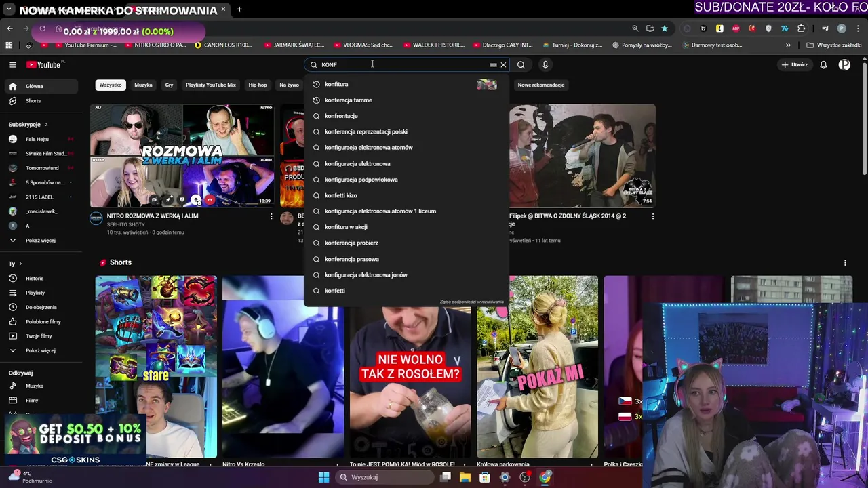Open notifications bell
868x488 pixels.
pyautogui.click(x=823, y=65)
